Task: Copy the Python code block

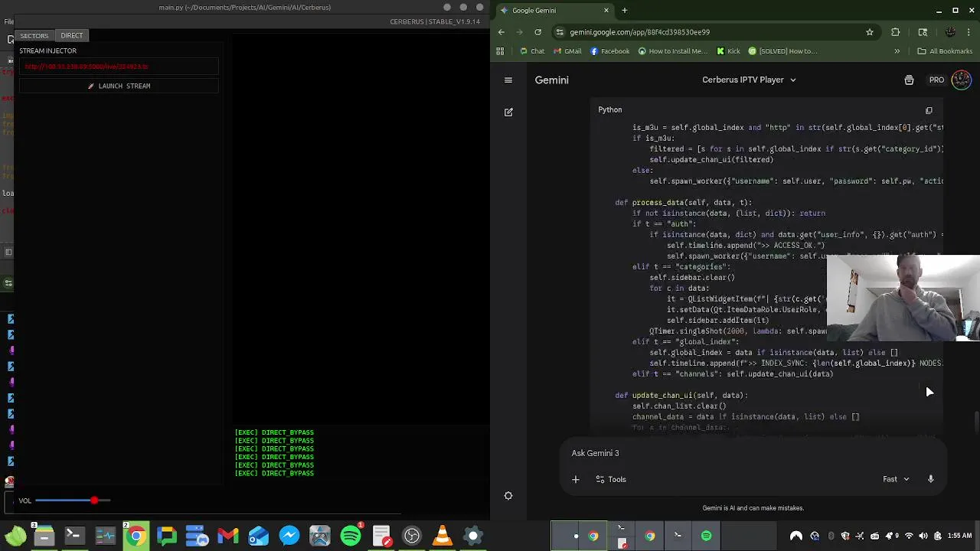Action: pos(929,110)
